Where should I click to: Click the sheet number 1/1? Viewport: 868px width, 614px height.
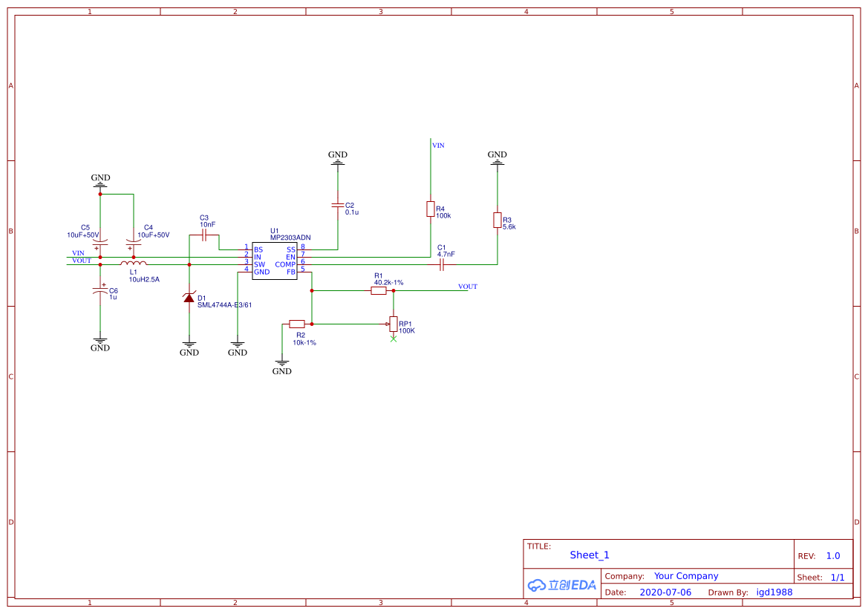(838, 578)
